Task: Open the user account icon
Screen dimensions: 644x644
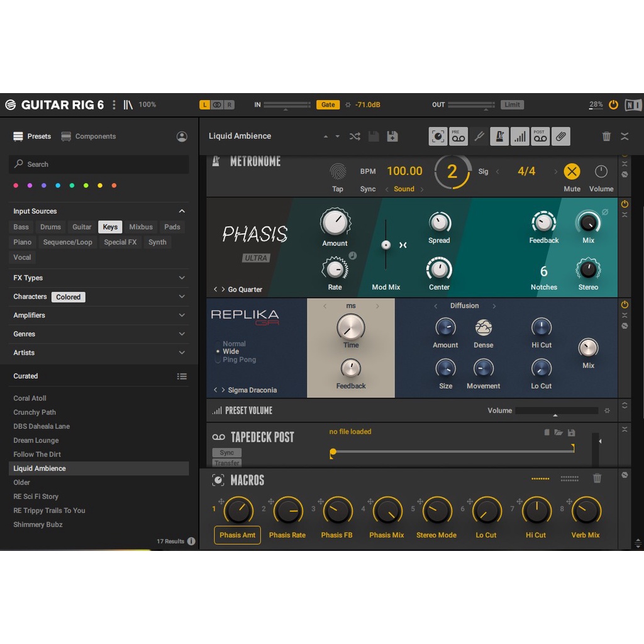Action: coord(182,136)
